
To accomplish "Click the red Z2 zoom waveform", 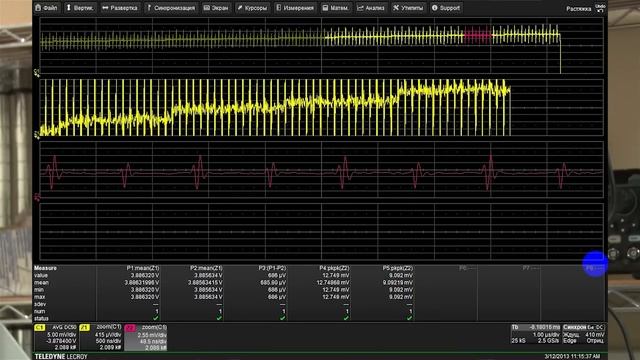I will [322, 171].
